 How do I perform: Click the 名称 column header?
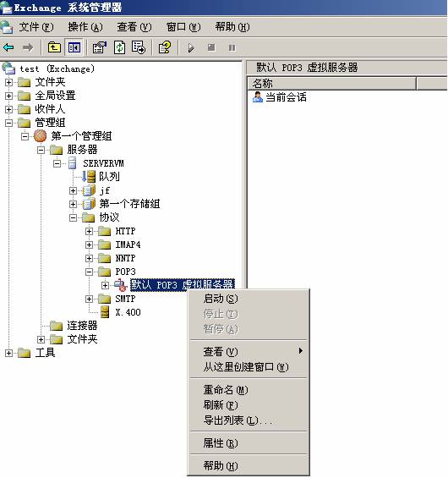coord(331,83)
